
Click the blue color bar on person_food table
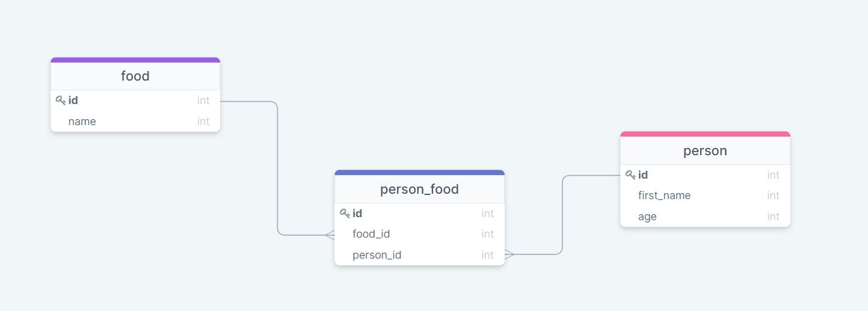pyautogui.click(x=419, y=173)
